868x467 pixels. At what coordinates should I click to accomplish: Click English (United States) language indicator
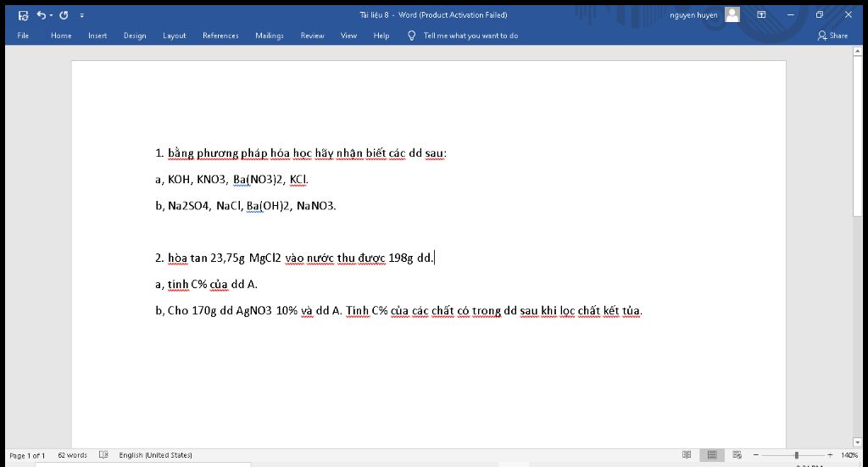(x=156, y=455)
